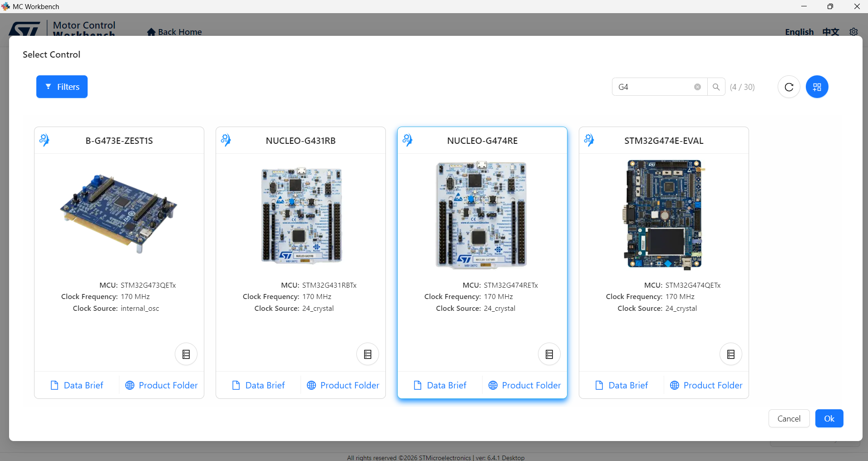Minimize the MC Workbench window
The height and width of the screenshot is (461, 868).
pos(804,6)
